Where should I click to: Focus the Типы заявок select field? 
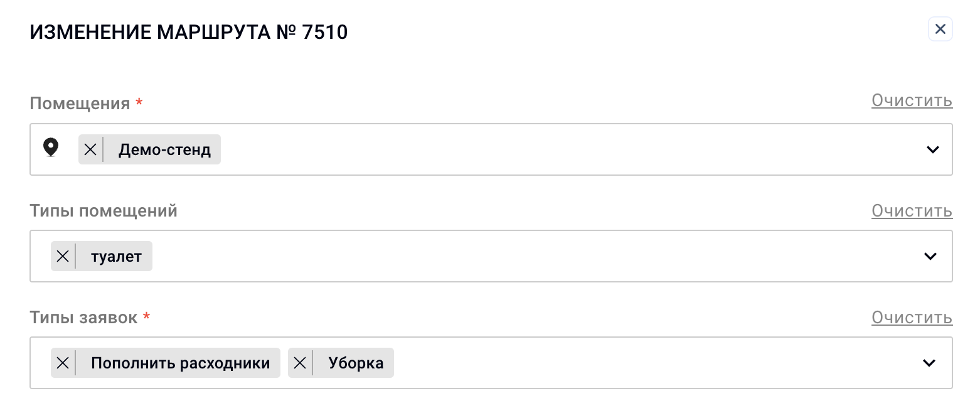[491, 363]
